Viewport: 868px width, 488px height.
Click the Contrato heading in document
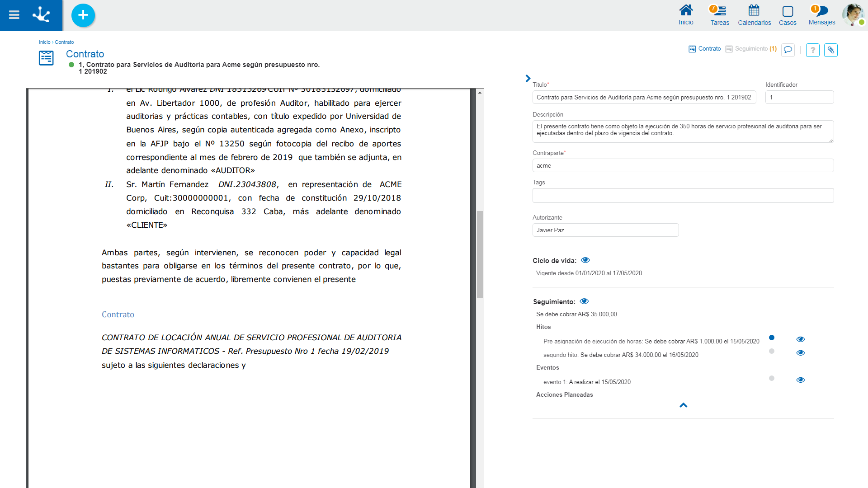118,314
